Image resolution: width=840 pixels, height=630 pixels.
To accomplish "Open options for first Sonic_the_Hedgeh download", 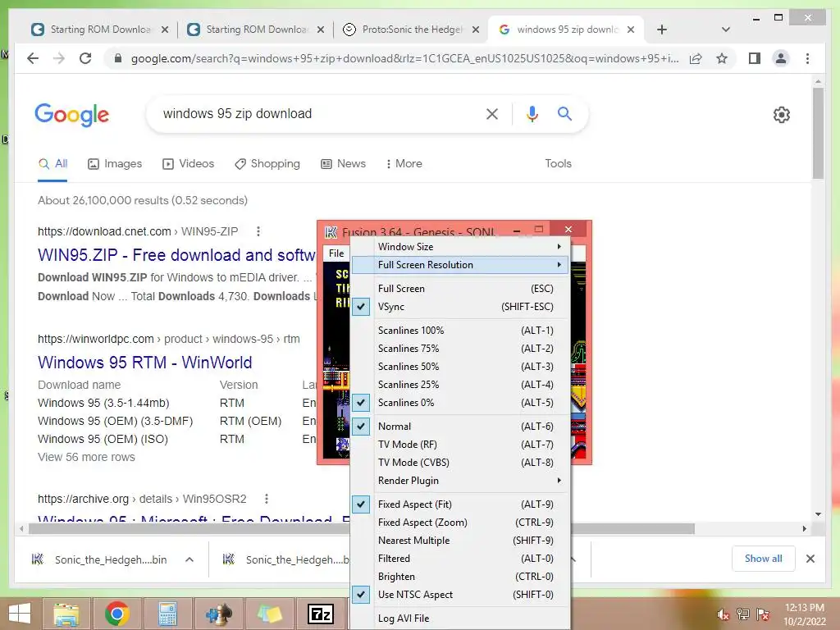I will pyautogui.click(x=189, y=559).
